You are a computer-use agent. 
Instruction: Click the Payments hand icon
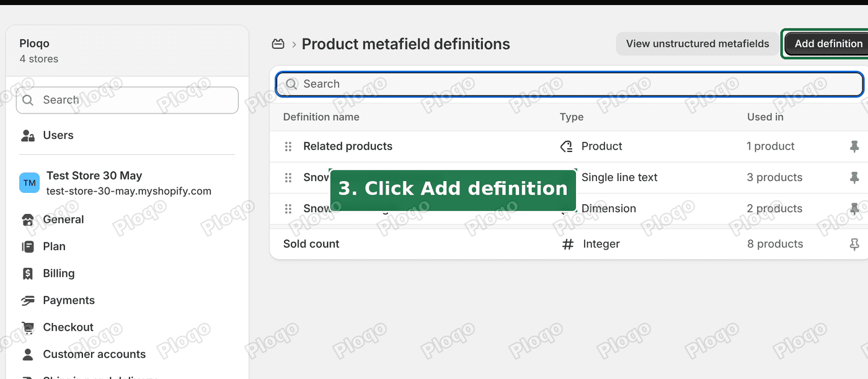point(28,301)
